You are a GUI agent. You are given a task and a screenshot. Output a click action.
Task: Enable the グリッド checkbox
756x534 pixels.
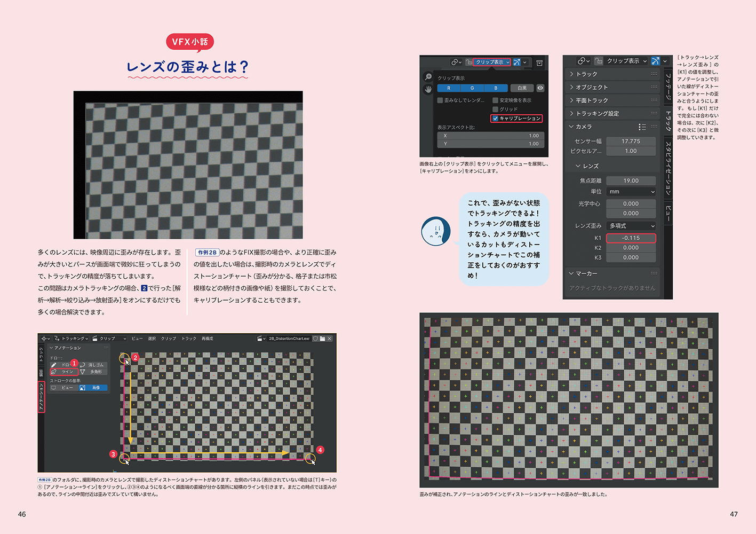pos(496,109)
